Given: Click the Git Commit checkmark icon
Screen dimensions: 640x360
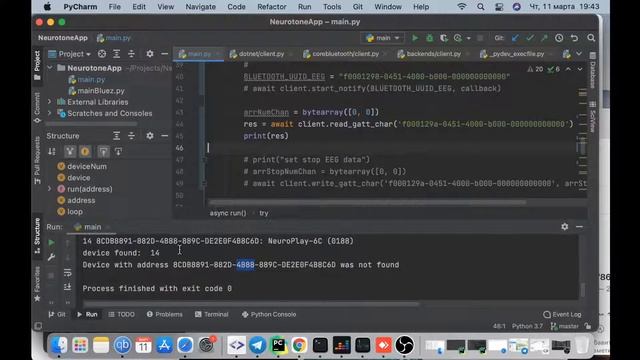Looking at the screenshot, I should click(x=530, y=38).
